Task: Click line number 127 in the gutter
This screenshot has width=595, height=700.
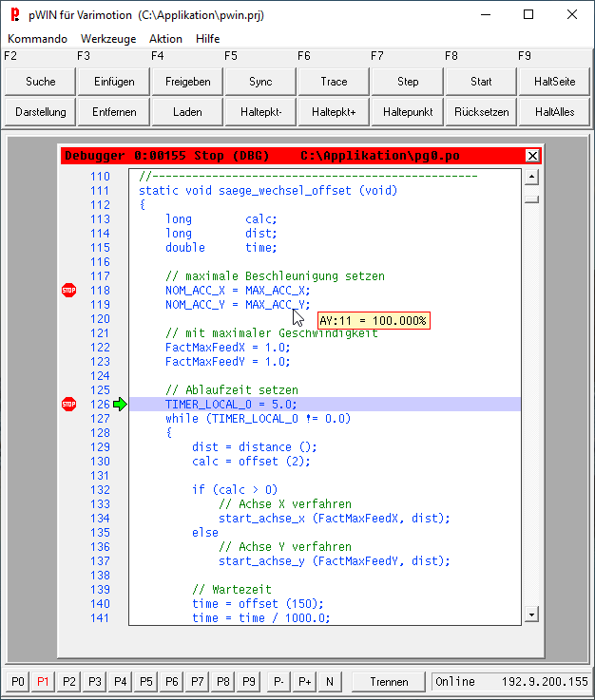Action: point(100,419)
